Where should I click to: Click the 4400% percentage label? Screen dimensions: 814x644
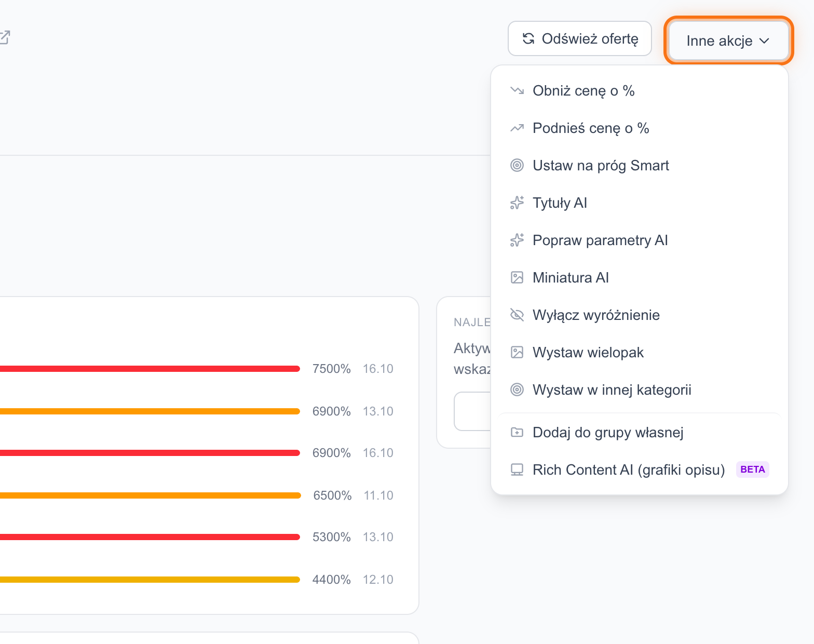coord(332,580)
